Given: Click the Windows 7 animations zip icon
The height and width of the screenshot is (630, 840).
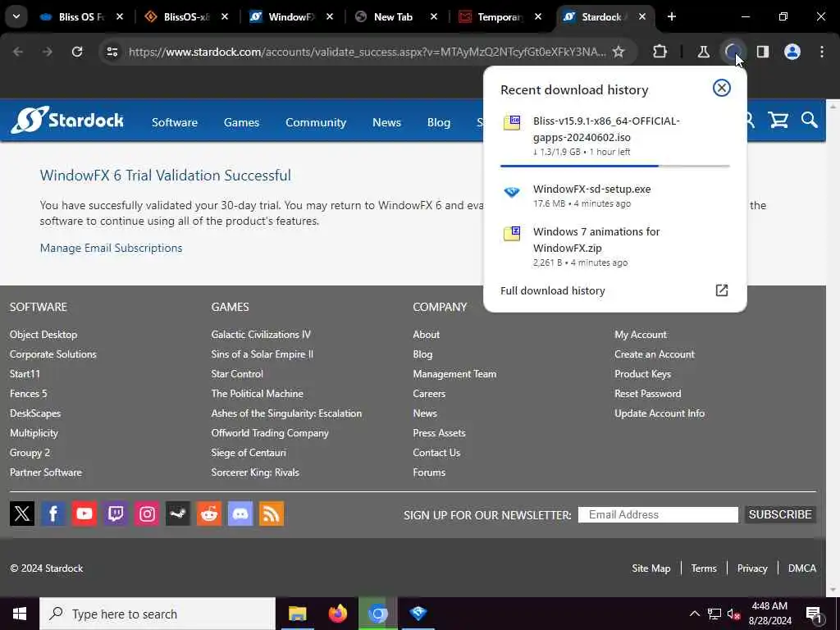Looking at the screenshot, I should 512,234.
